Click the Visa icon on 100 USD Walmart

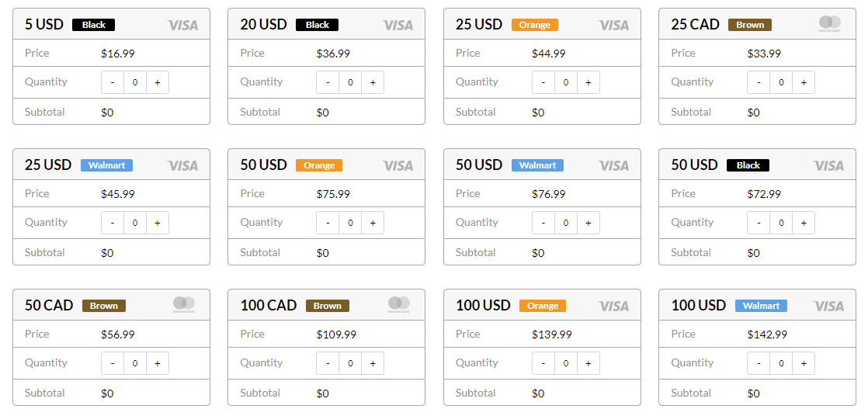(x=829, y=306)
